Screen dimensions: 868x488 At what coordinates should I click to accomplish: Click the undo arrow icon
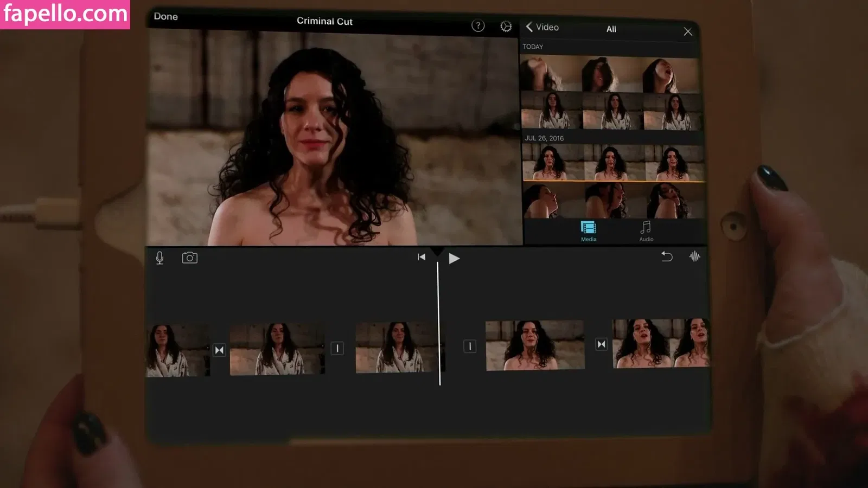pos(667,256)
